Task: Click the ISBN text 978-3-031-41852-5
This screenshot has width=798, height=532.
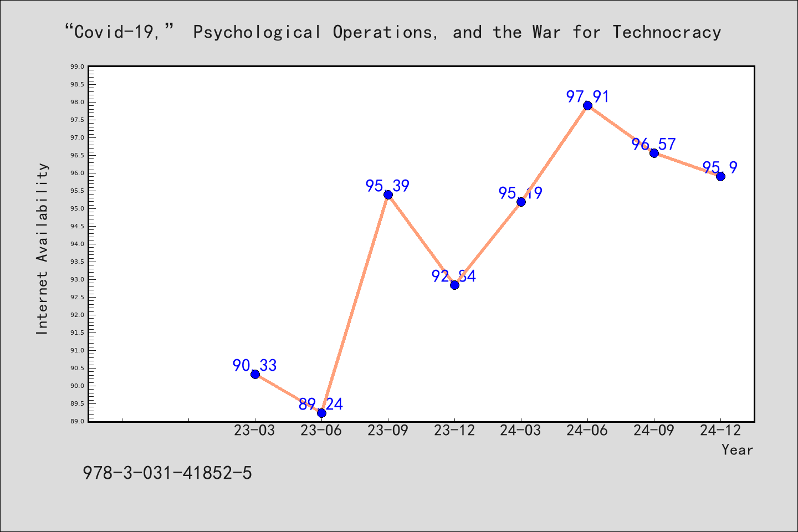Action: pos(167,473)
